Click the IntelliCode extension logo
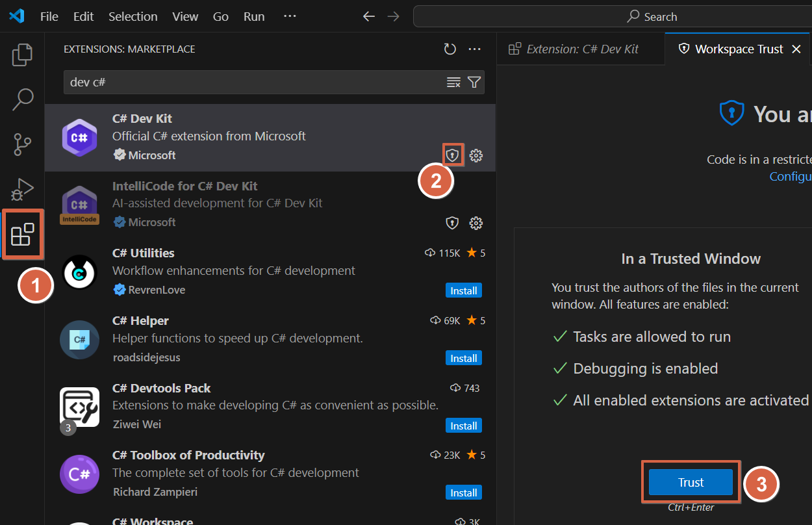The height and width of the screenshot is (525, 812). tap(79, 205)
